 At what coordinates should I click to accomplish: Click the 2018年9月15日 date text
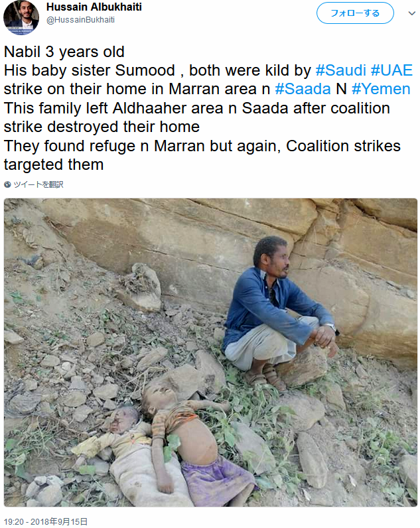coord(59,521)
